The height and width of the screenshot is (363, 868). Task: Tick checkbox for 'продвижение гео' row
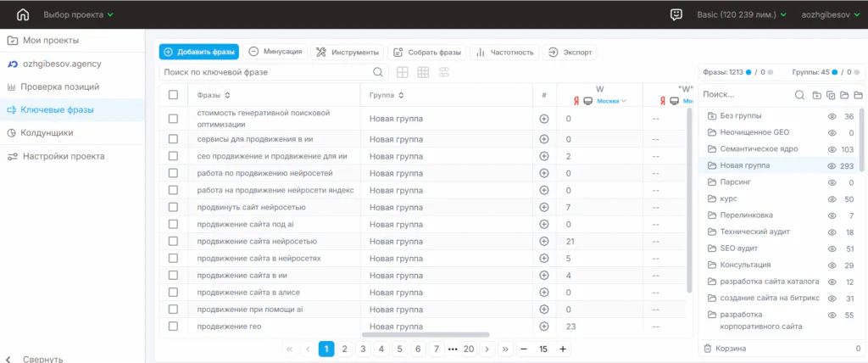coord(173,327)
